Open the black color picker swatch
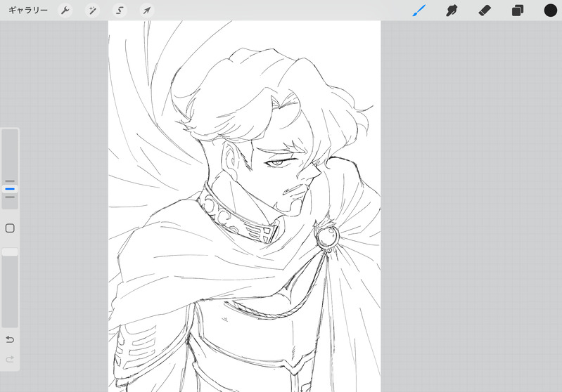562x392 pixels. click(x=551, y=11)
